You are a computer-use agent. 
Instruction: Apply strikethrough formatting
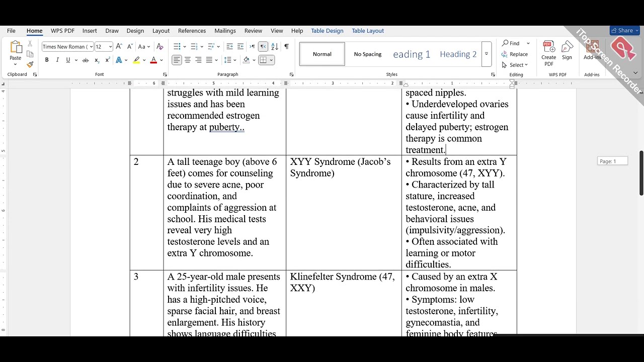pyautogui.click(x=86, y=60)
